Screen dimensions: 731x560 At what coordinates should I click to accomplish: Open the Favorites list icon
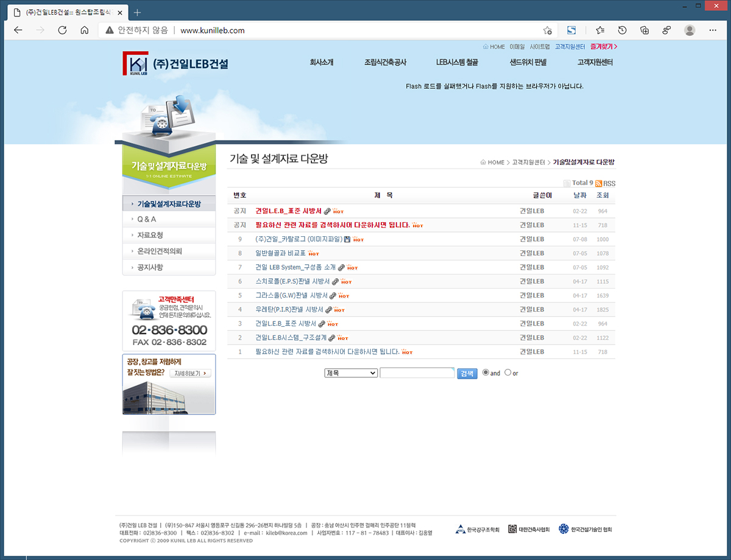[x=600, y=30]
